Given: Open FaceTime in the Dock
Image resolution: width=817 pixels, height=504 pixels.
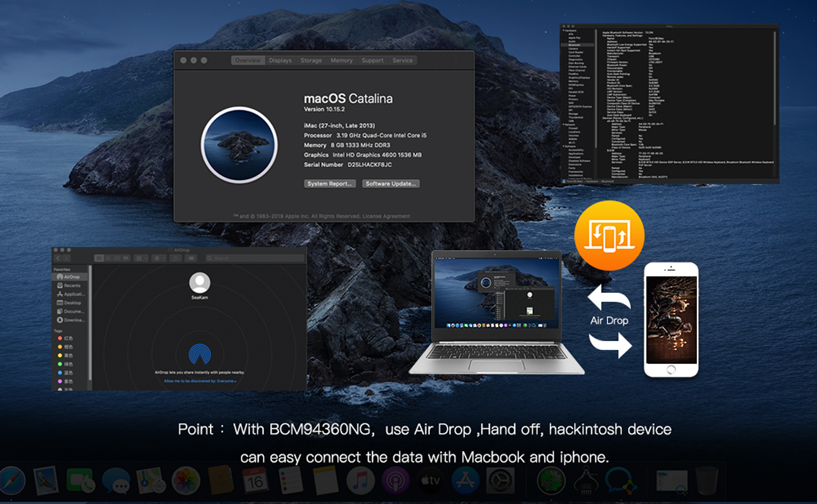Looking at the screenshot, I should point(80,481).
